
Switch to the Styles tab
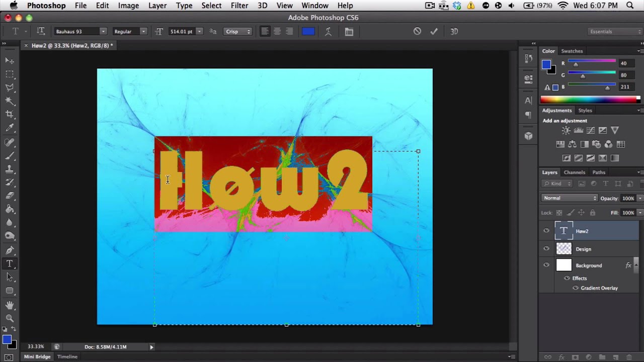(x=585, y=110)
